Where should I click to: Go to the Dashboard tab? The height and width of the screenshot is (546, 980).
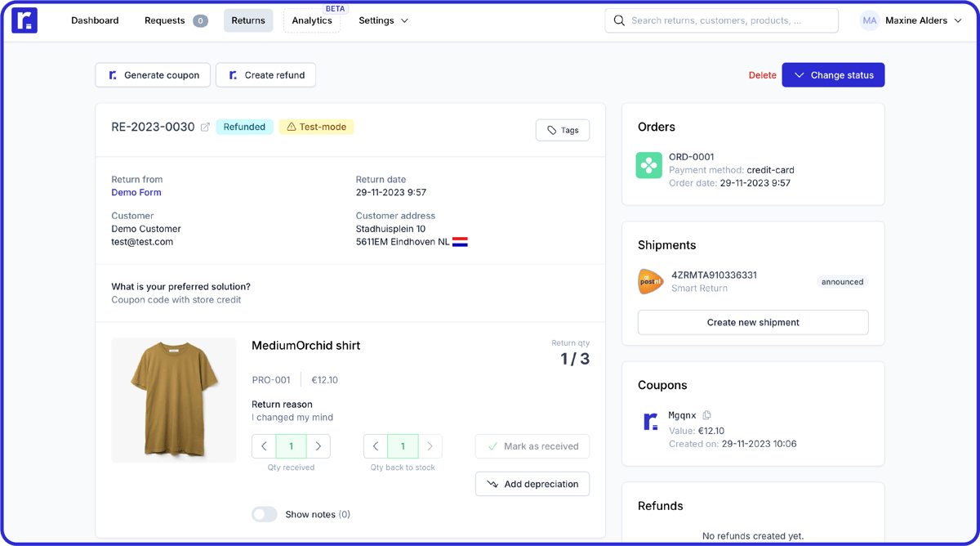click(x=95, y=20)
